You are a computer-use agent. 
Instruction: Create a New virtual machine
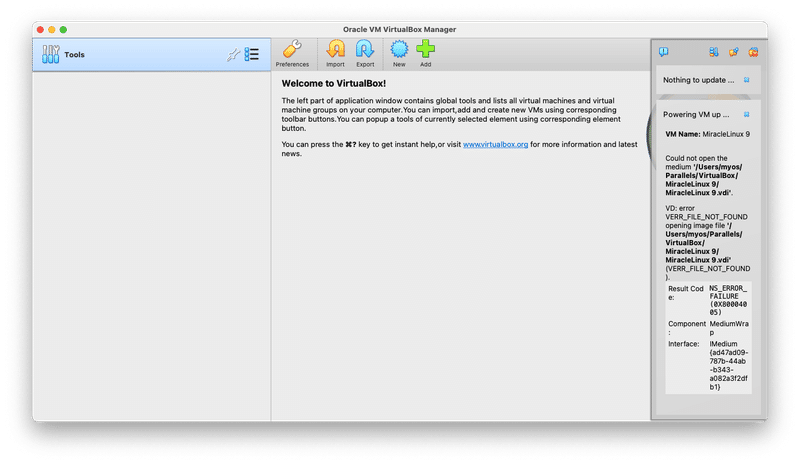(x=399, y=54)
